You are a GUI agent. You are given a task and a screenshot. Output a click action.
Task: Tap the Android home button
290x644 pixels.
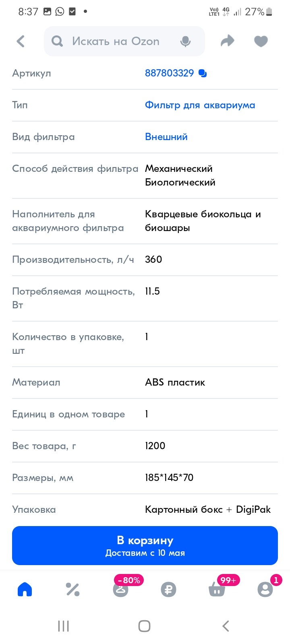click(x=144, y=626)
